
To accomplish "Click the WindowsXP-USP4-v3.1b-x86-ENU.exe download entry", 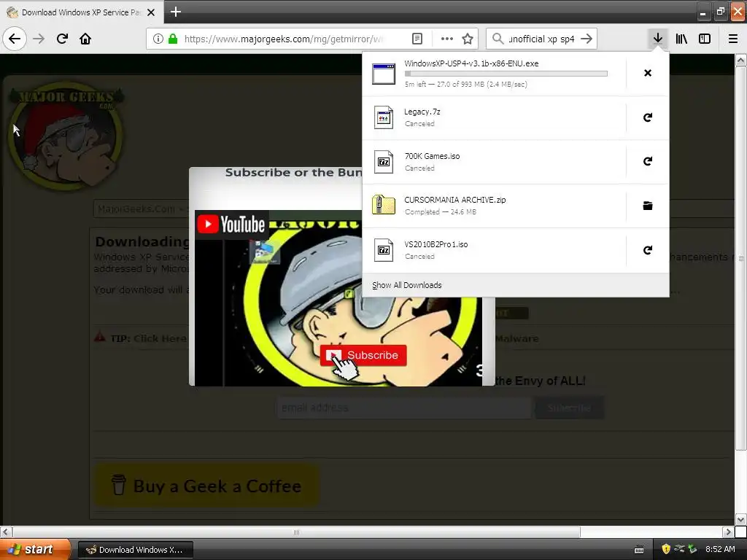I will pyautogui.click(x=494, y=74).
